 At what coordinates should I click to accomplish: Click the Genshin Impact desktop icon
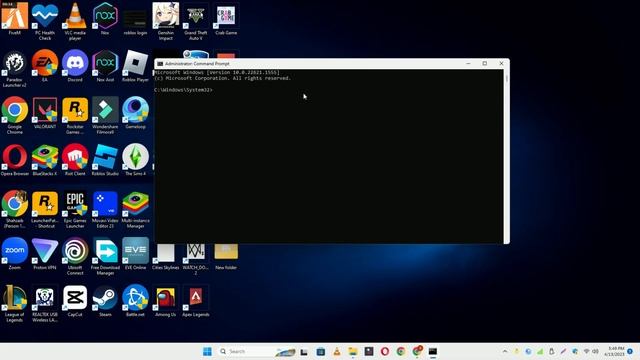[166, 22]
